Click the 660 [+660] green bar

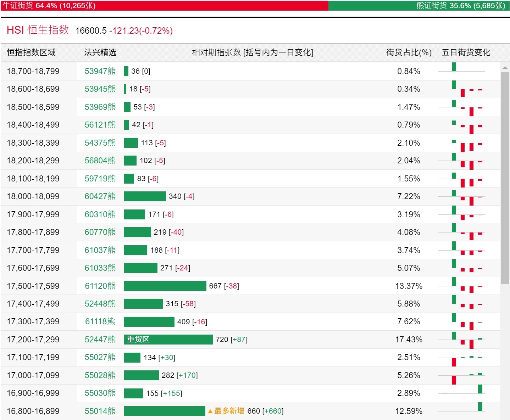click(165, 411)
